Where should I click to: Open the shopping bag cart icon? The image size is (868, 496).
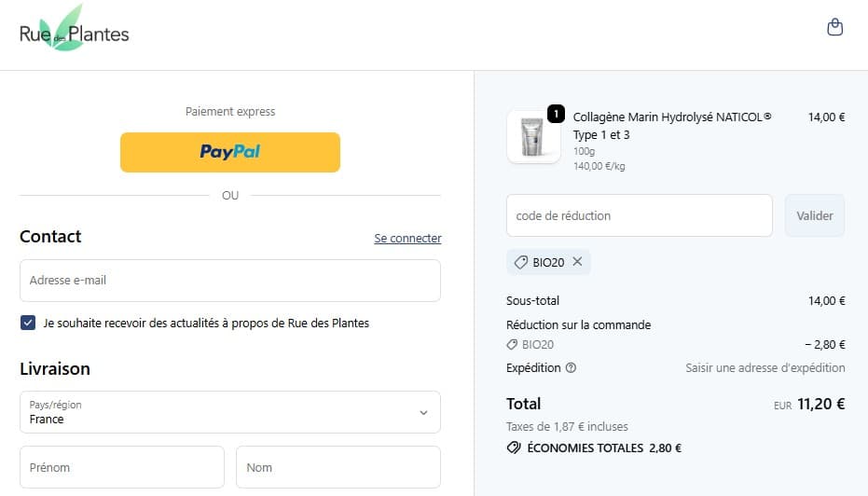coord(835,27)
